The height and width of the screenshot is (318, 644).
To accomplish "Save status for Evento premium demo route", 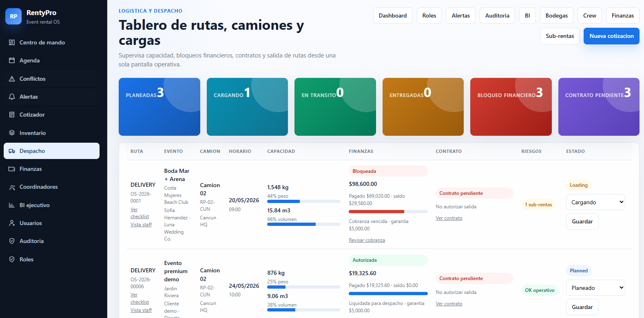I will click(x=582, y=307).
